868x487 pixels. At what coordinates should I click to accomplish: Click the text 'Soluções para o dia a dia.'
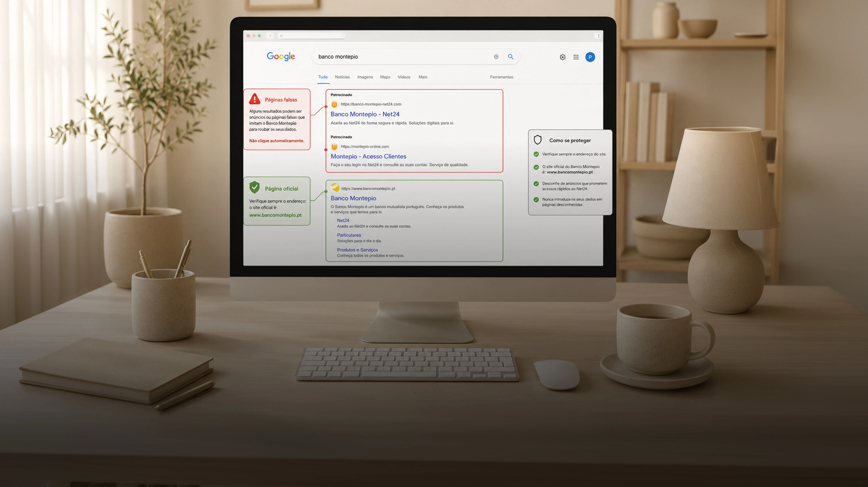[x=359, y=241]
